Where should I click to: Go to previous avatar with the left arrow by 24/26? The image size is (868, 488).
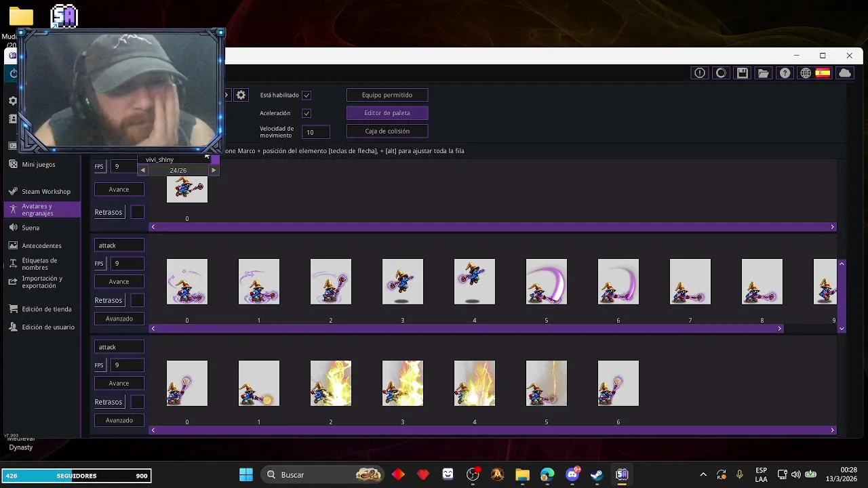[143, 170]
